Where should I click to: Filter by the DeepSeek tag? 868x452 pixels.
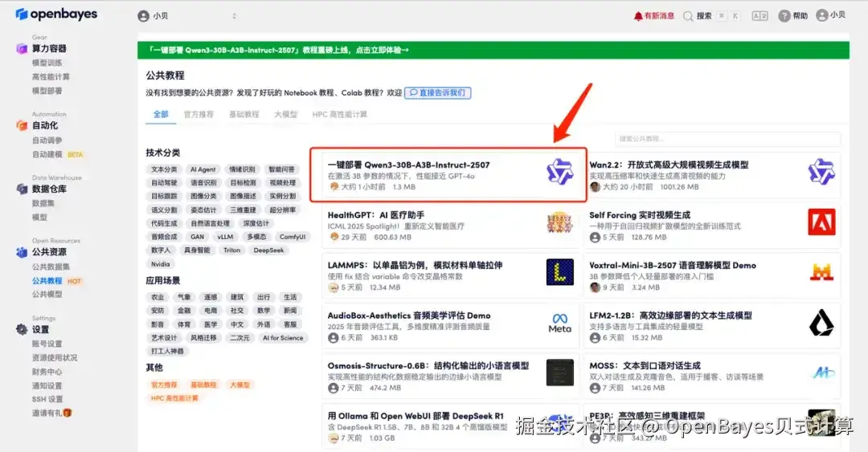[x=268, y=250]
